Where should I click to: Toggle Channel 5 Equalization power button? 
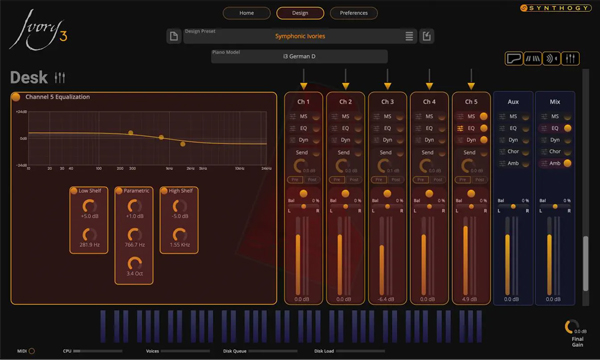pyautogui.click(x=16, y=97)
